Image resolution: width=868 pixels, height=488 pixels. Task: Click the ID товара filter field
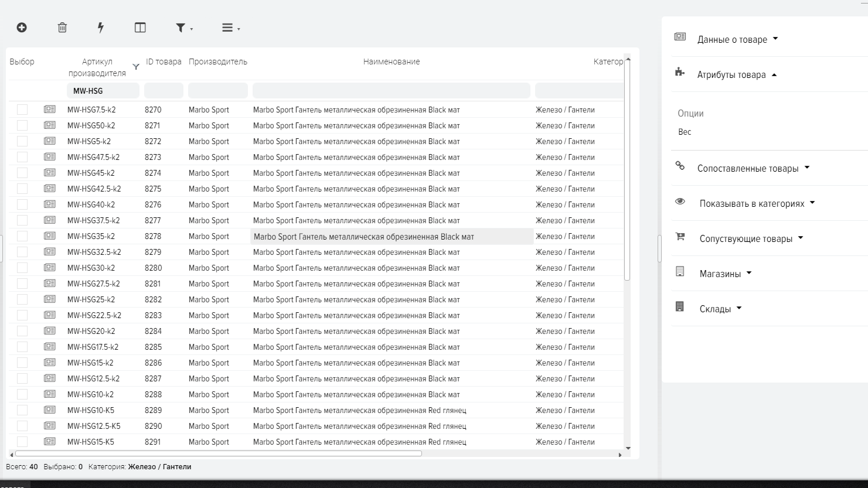click(x=164, y=91)
